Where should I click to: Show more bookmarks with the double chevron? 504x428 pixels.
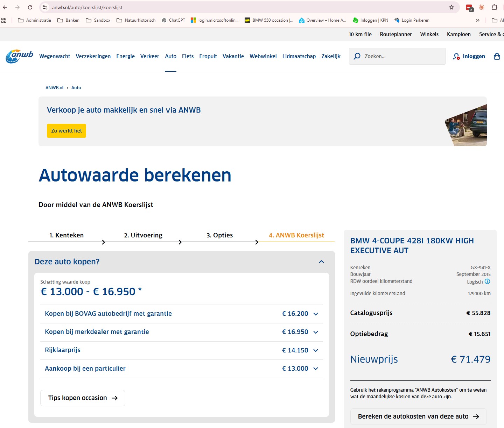[x=478, y=20]
